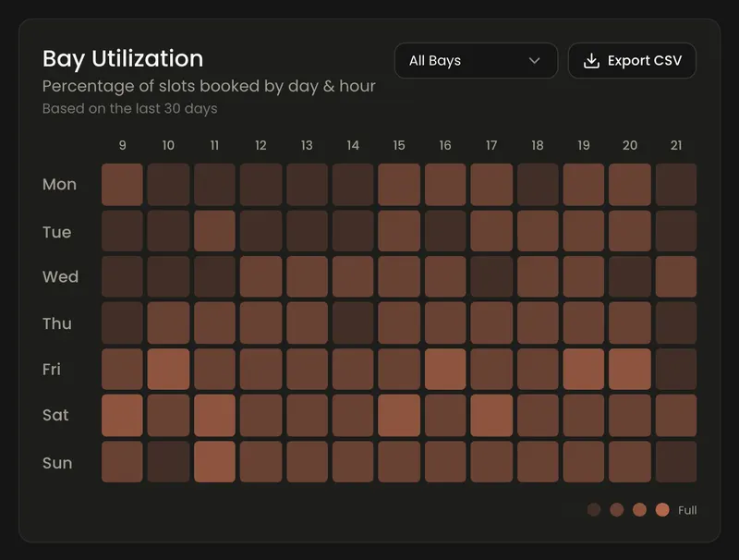Click the Monday 15 heatmap cell
The width and height of the screenshot is (739, 560).
(x=399, y=184)
